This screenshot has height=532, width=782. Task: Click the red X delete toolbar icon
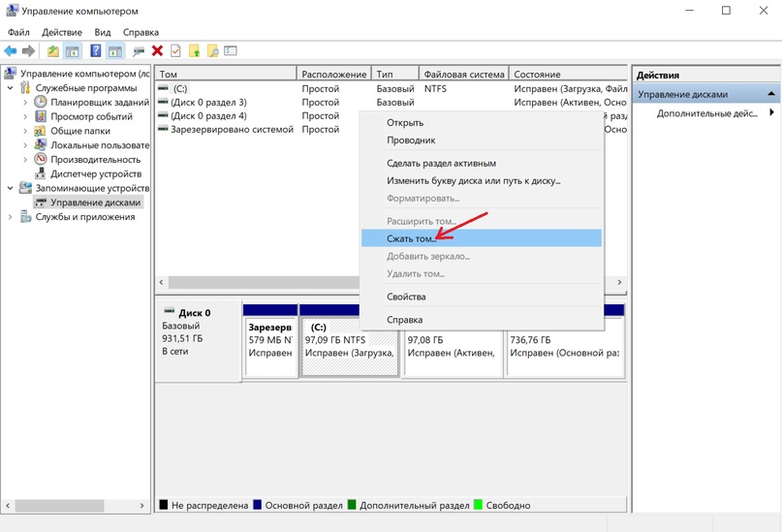coord(157,51)
